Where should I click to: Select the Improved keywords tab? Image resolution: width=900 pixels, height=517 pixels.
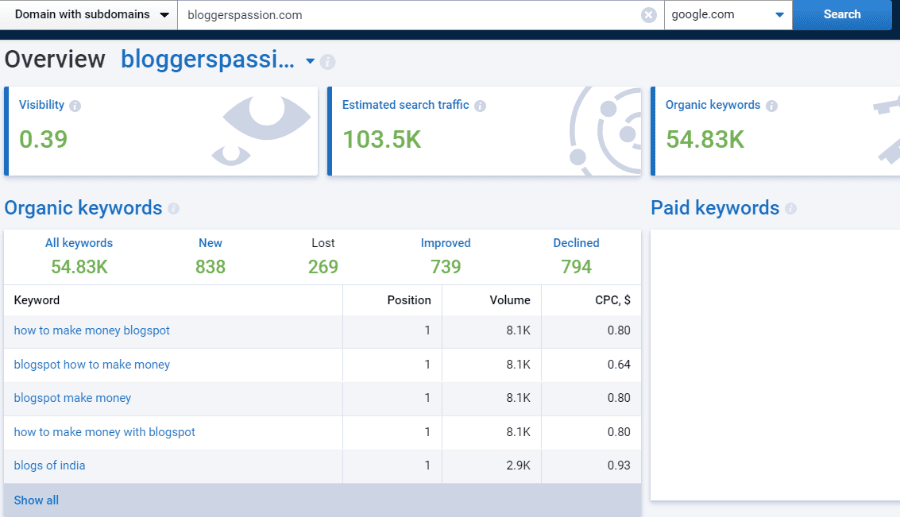(x=445, y=243)
